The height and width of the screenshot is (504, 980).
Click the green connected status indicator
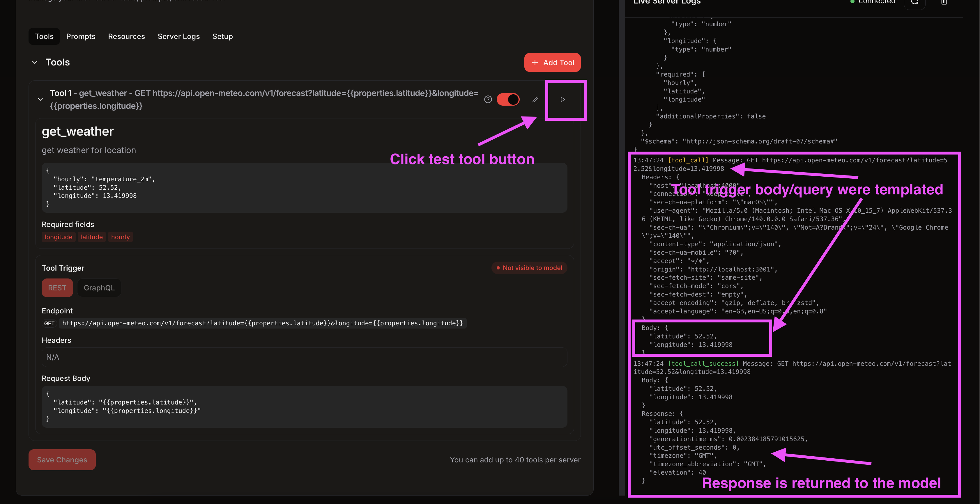(852, 1)
